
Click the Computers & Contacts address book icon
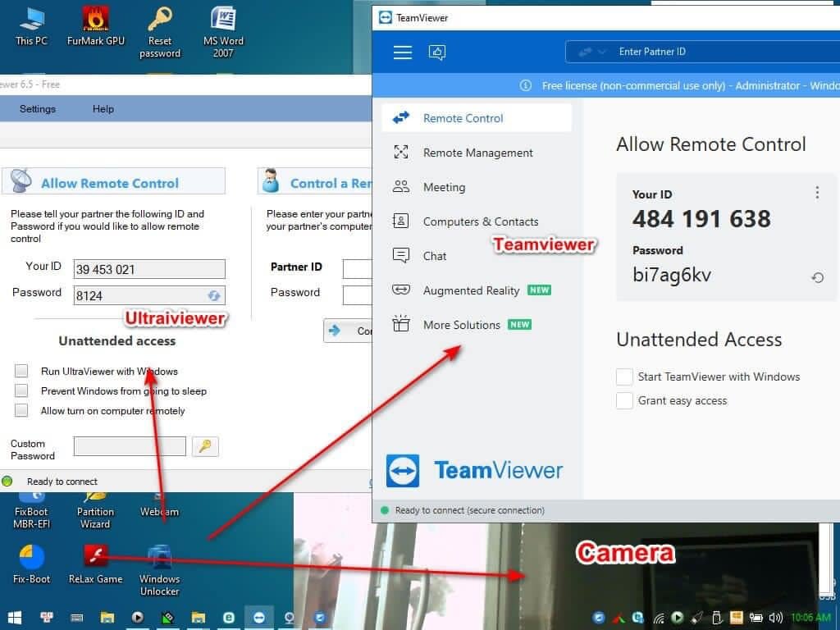coord(400,221)
